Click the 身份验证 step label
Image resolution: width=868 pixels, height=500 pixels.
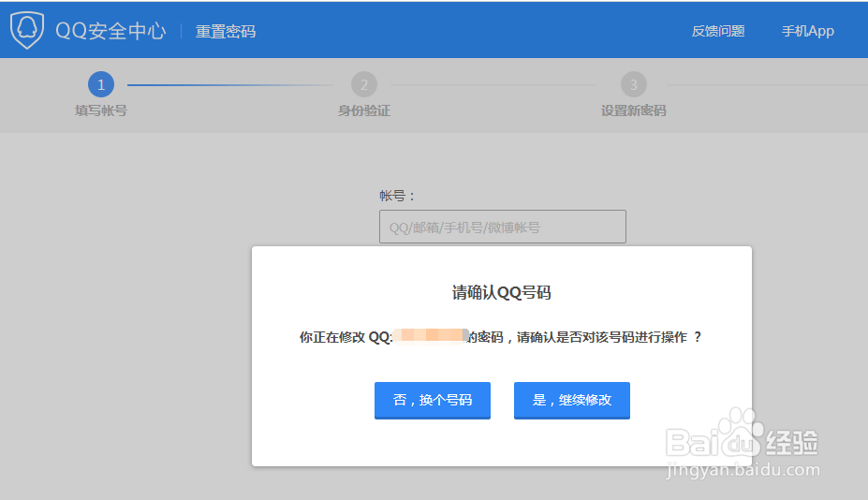[363, 110]
